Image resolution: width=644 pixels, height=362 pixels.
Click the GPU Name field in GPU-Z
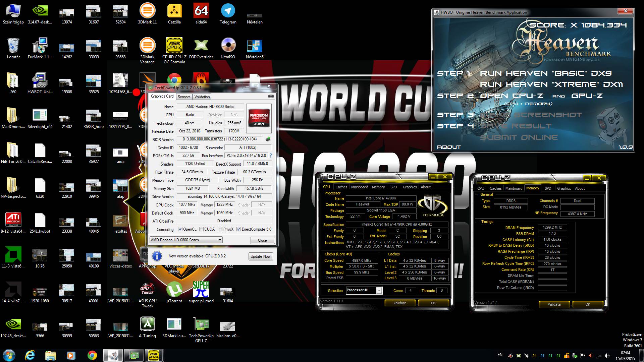pos(210,107)
